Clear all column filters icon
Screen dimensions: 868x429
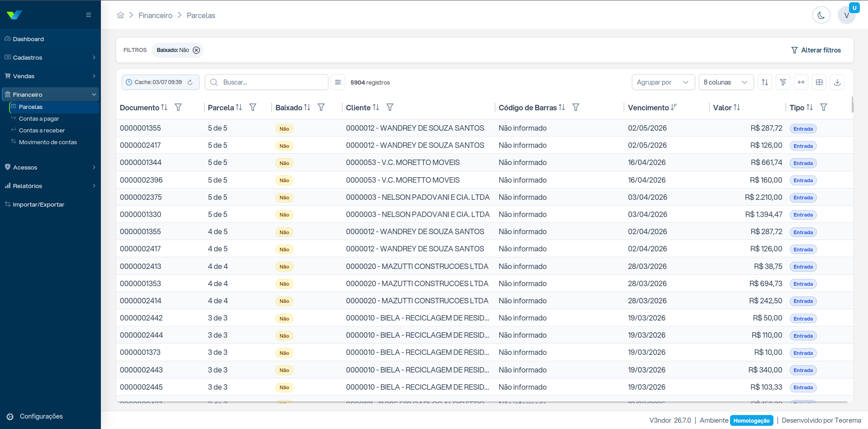click(x=783, y=82)
